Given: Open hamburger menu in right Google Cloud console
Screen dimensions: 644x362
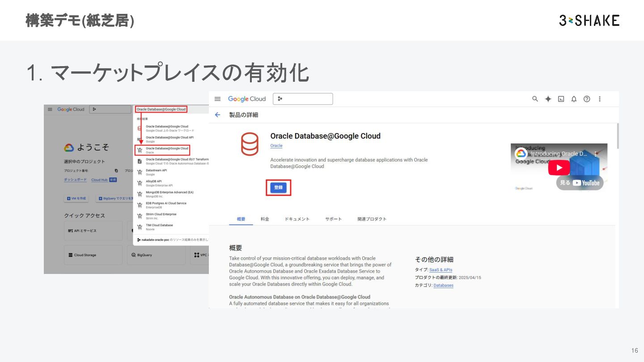Looking at the screenshot, I should coord(218,99).
